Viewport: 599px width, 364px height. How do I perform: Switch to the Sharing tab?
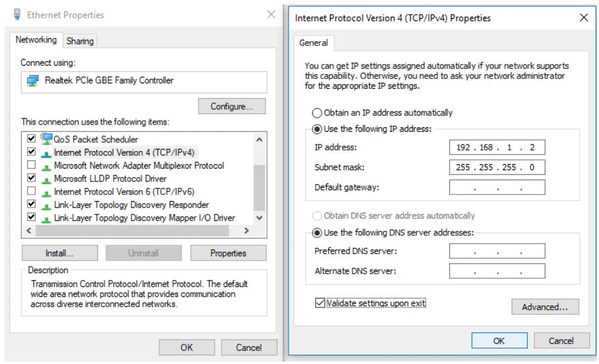(x=80, y=41)
